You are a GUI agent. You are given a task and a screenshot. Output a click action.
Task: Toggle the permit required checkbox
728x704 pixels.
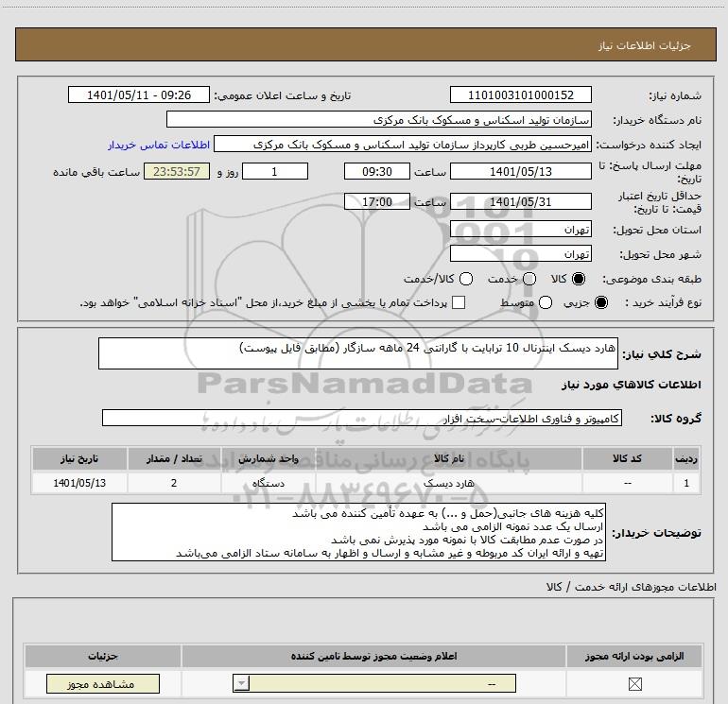click(x=634, y=683)
